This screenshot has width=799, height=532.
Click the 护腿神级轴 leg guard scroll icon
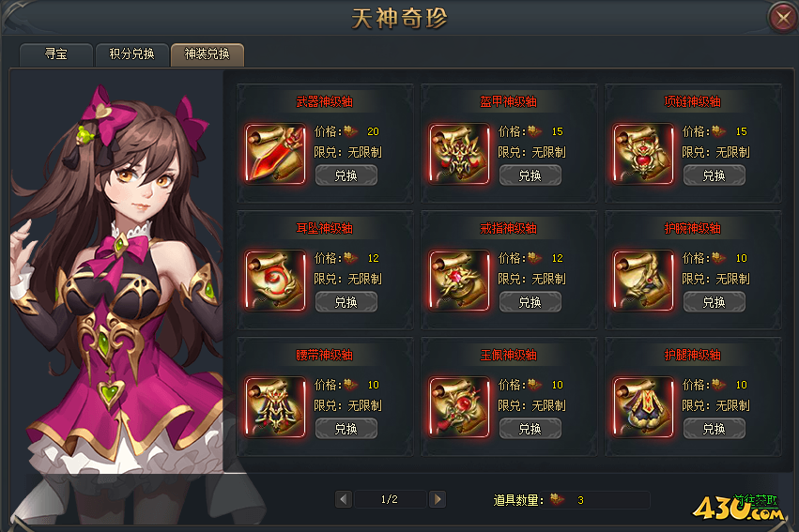coord(643,407)
